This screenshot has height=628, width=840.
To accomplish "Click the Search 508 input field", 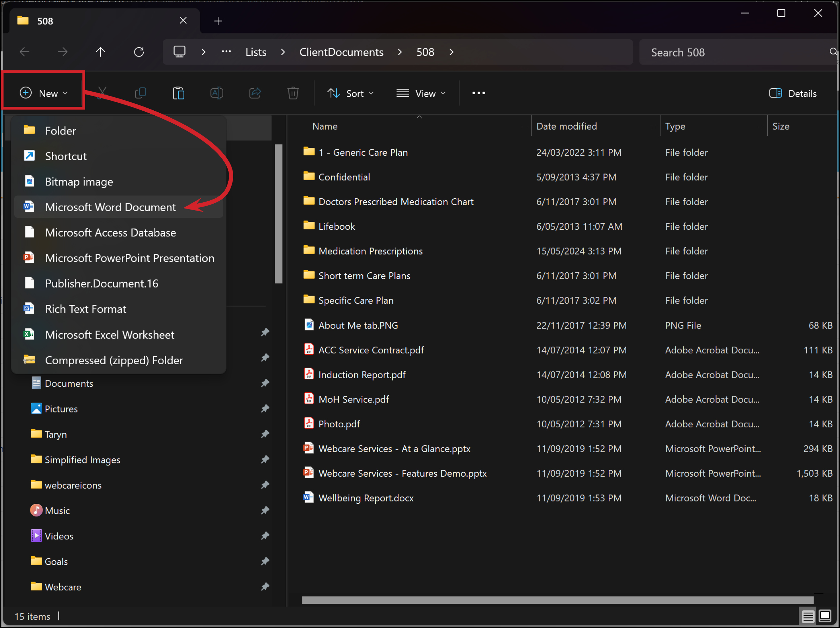I will point(737,52).
